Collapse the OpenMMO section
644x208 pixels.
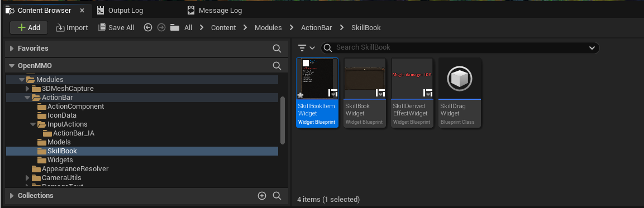12,66
